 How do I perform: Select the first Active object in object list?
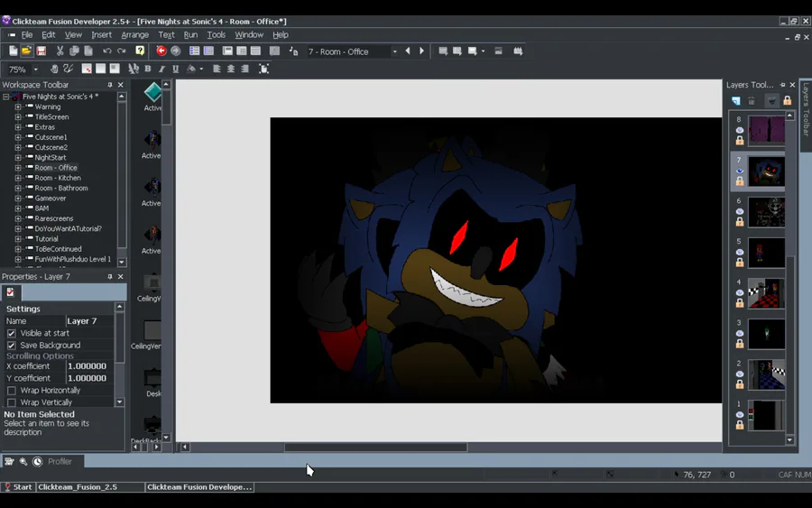click(x=152, y=97)
